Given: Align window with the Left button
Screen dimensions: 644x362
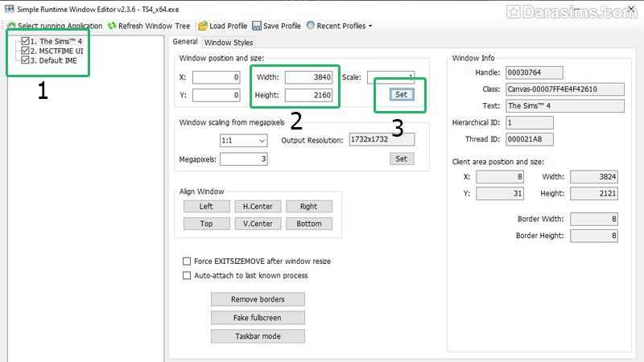Looking at the screenshot, I should (x=207, y=207).
